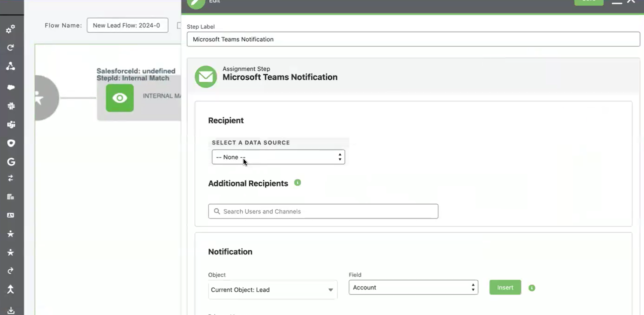The width and height of the screenshot is (644, 315).
Task: Click the Search Users and Channels field
Action: tap(323, 211)
